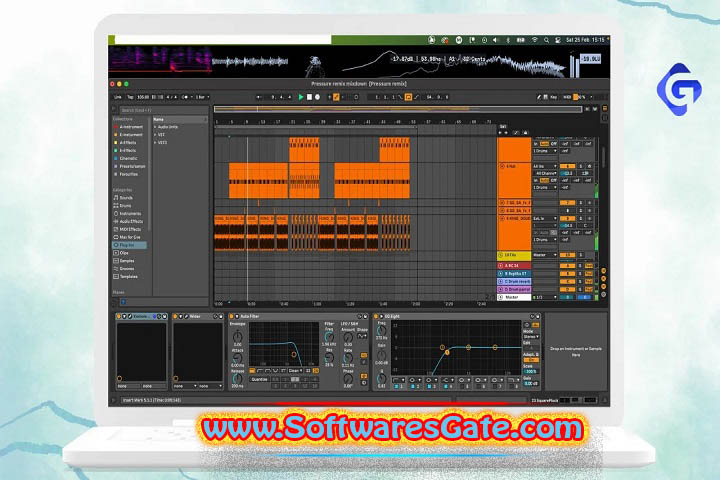This screenshot has width=720, height=480.
Task: Open the Auto Filter circuit type Clean dropdown
Action: point(296,371)
